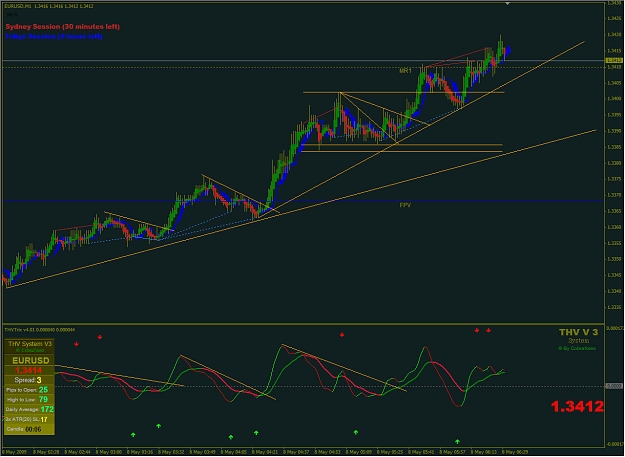The width and height of the screenshot is (625, 457).
Task: Click the EURUSD symbol in info panel
Action: (x=31, y=361)
